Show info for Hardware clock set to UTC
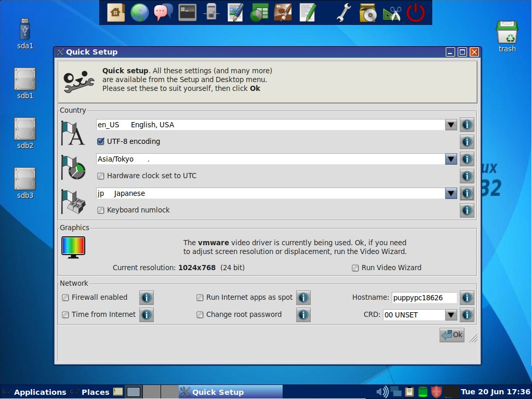532x399 pixels. (467, 176)
